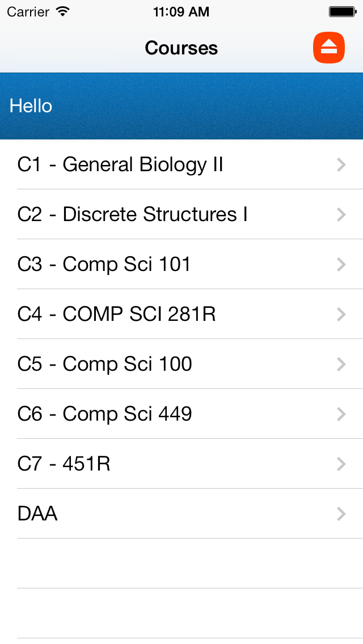Expand the COMP SCI 281R chevron
363x644 pixels.
click(x=341, y=314)
